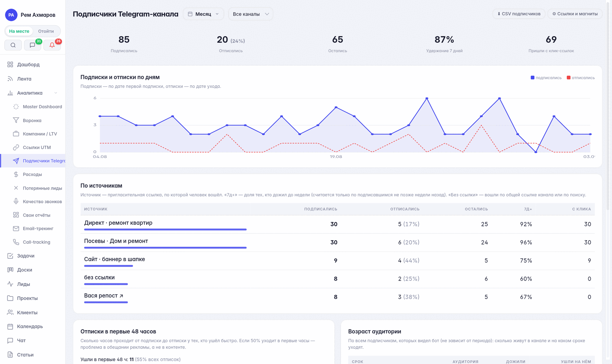
Task: Click the Чат speech bubble icon
Action: 10,341
